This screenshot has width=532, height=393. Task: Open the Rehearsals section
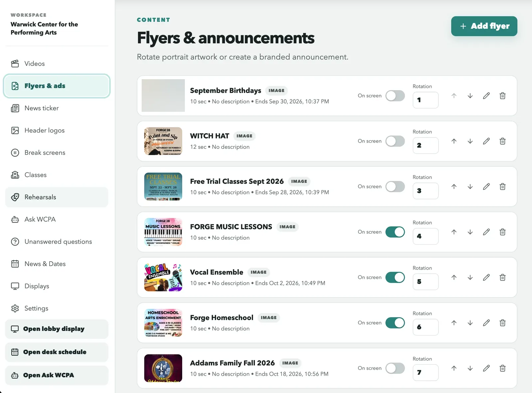57,197
